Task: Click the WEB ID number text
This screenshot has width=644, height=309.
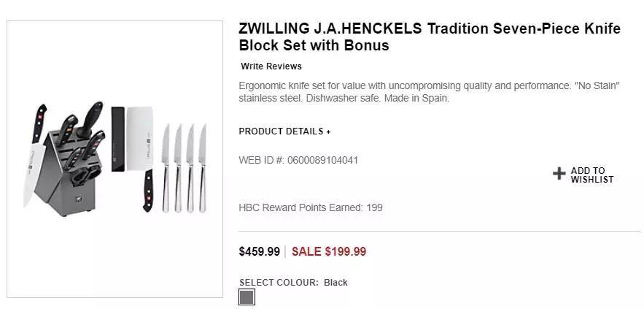Action: (298, 160)
